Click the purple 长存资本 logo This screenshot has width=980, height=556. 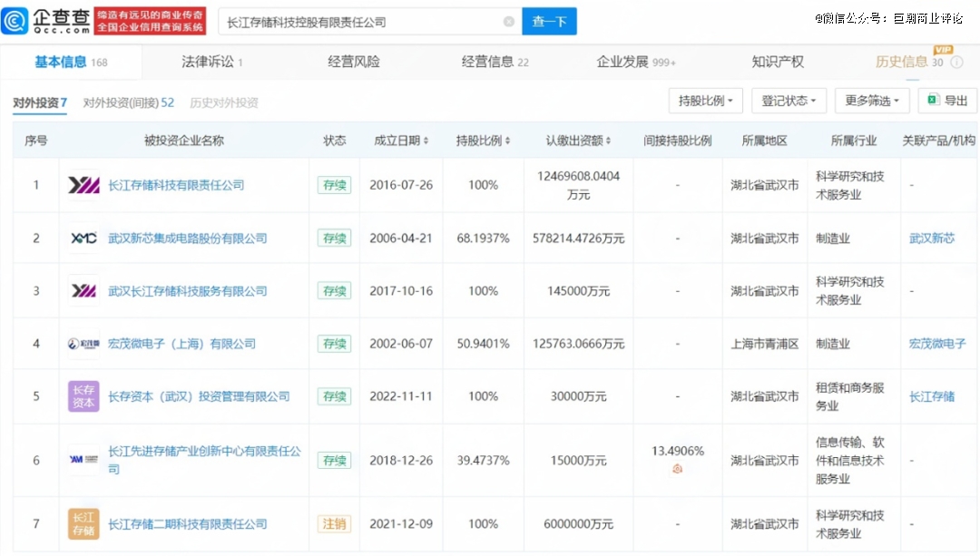tap(83, 396)
